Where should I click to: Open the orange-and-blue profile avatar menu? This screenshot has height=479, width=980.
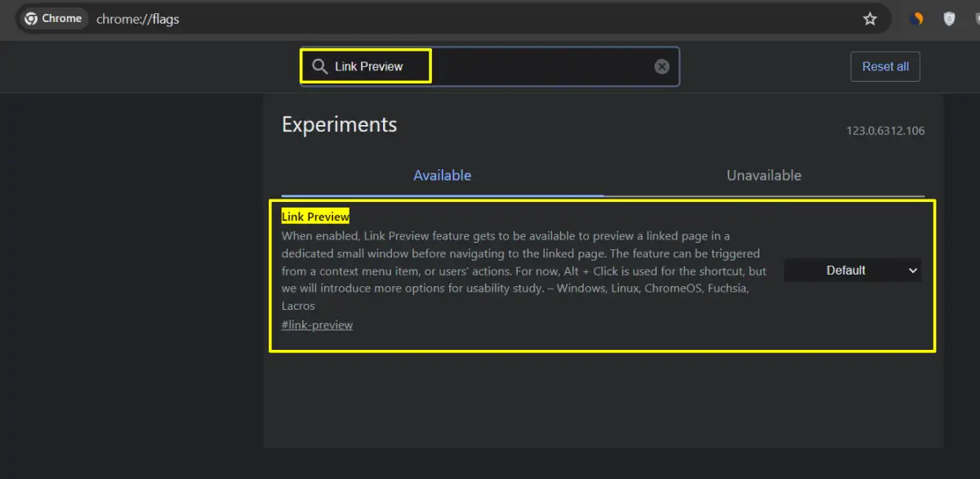915,18
